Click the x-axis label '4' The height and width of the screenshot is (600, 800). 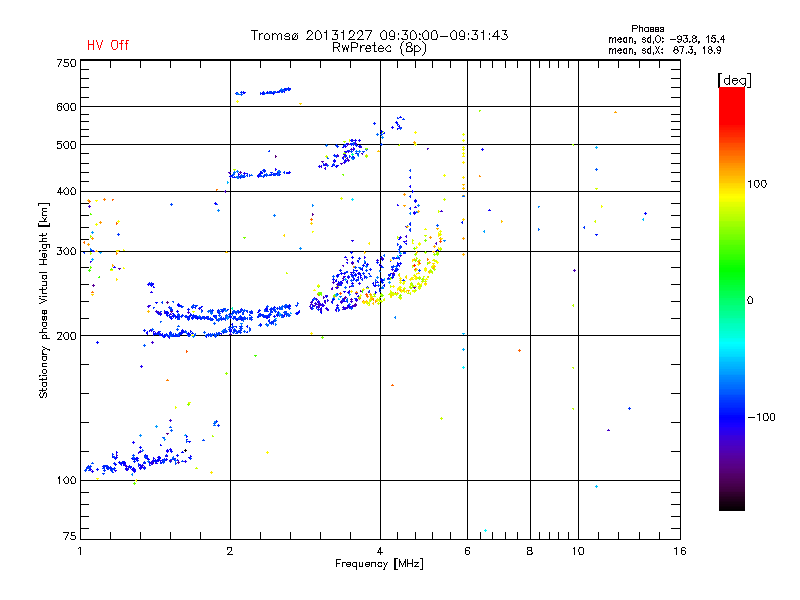click(x=380, y=551)
